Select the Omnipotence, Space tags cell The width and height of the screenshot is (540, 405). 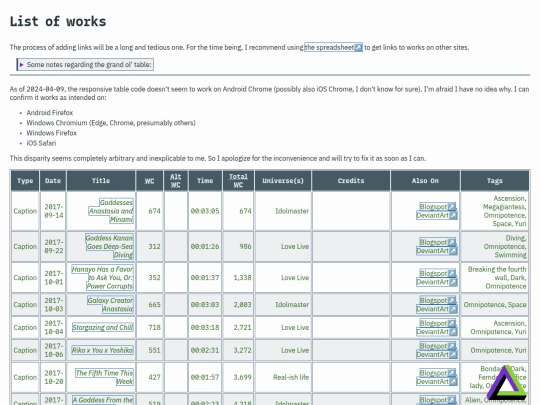click(x=495, y=304)
